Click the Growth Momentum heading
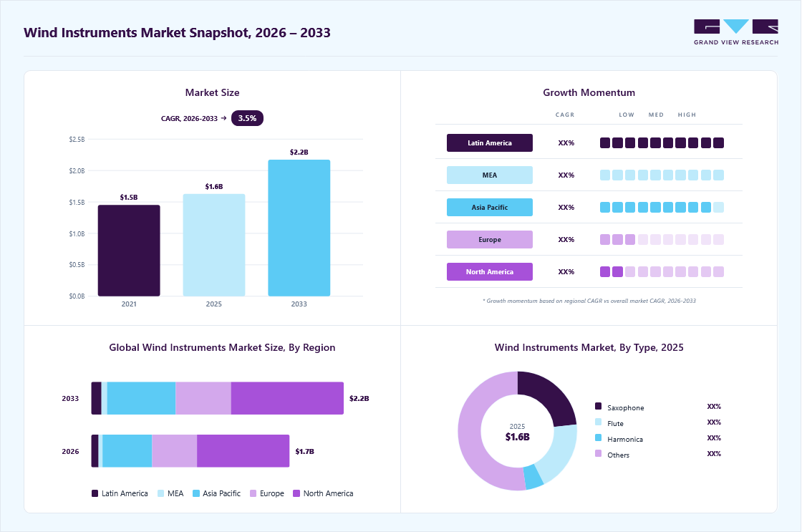 [589, 92]
